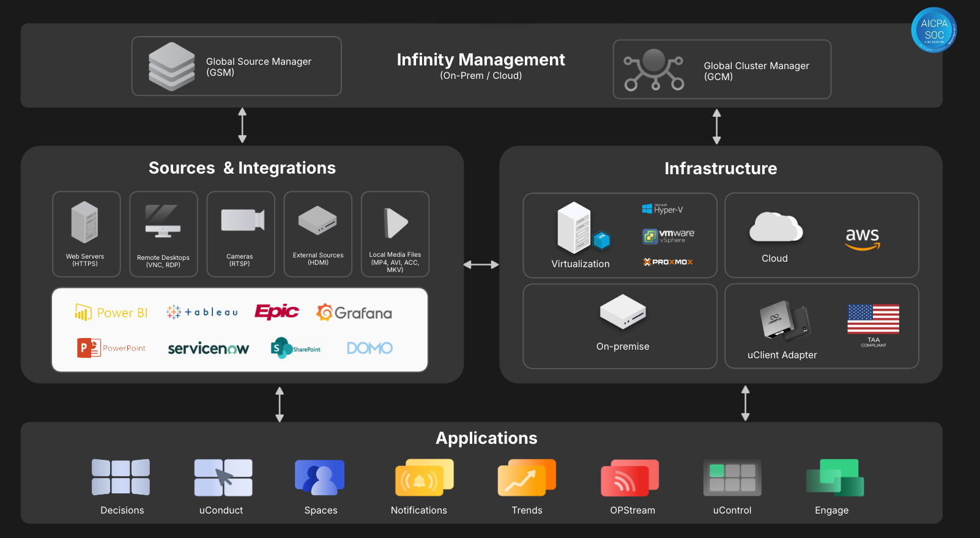Click the Hyper-V logo

pos(663,209)
